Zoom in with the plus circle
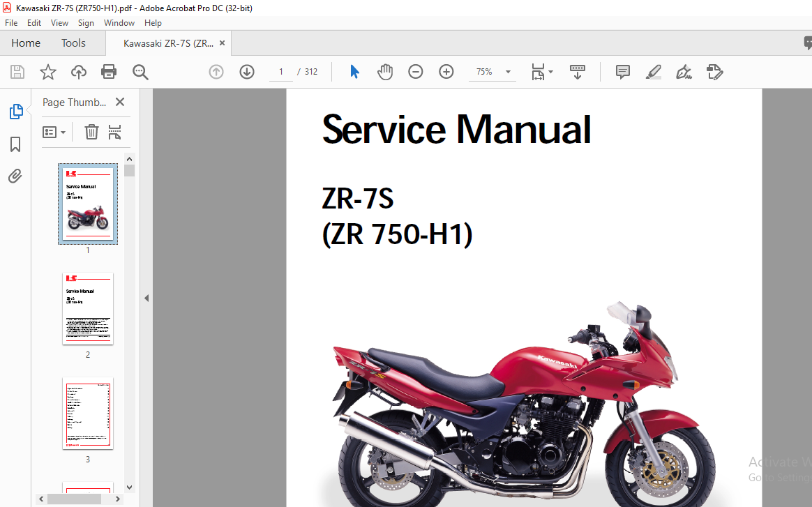Viewport: 812px width, 507px height. [x=446, y=71]
